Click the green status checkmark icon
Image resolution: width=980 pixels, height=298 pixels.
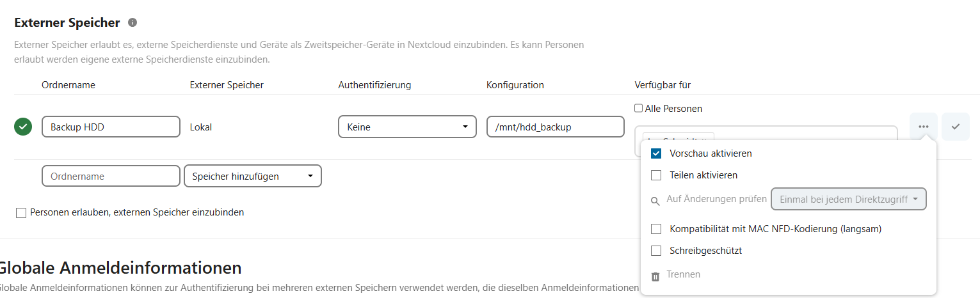23,127
